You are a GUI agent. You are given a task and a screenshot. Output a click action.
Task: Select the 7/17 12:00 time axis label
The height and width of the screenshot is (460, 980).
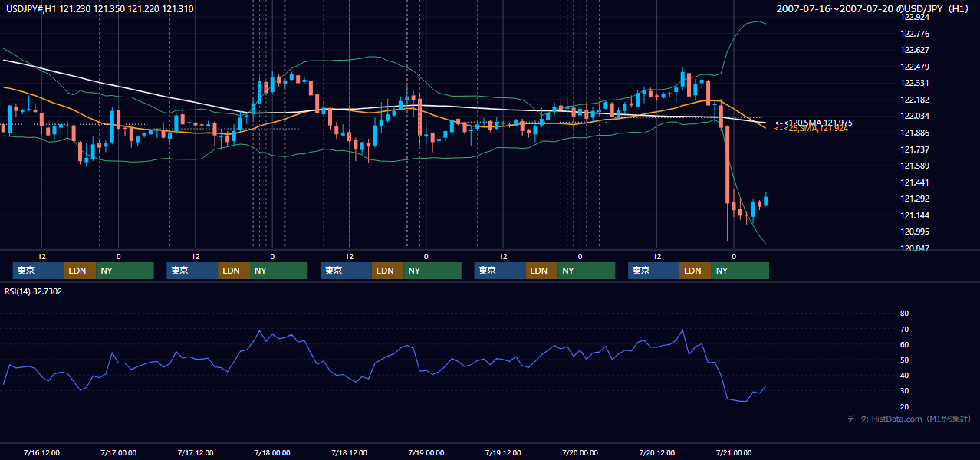click(x=196, y=452)
